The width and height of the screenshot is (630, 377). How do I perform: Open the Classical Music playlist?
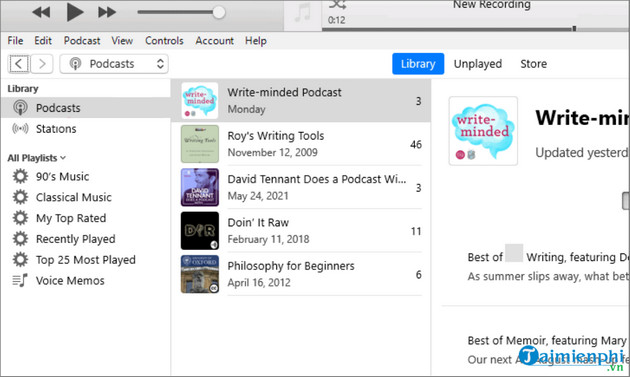coord(74,197)
